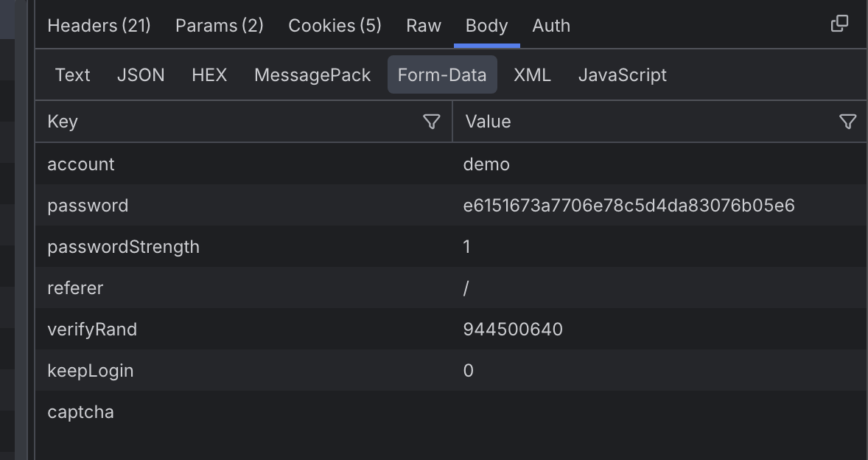Show the Raw request tab

coord(423,26)
